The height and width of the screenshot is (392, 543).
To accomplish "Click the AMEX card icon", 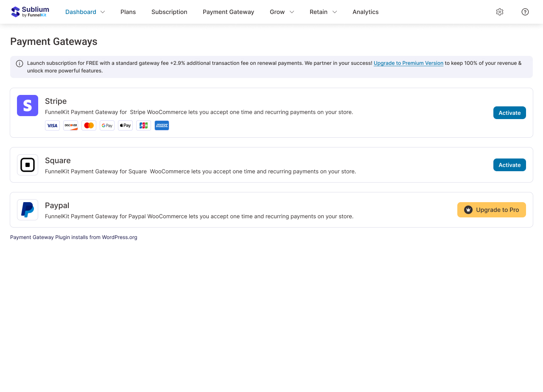I will click(162, 125).
